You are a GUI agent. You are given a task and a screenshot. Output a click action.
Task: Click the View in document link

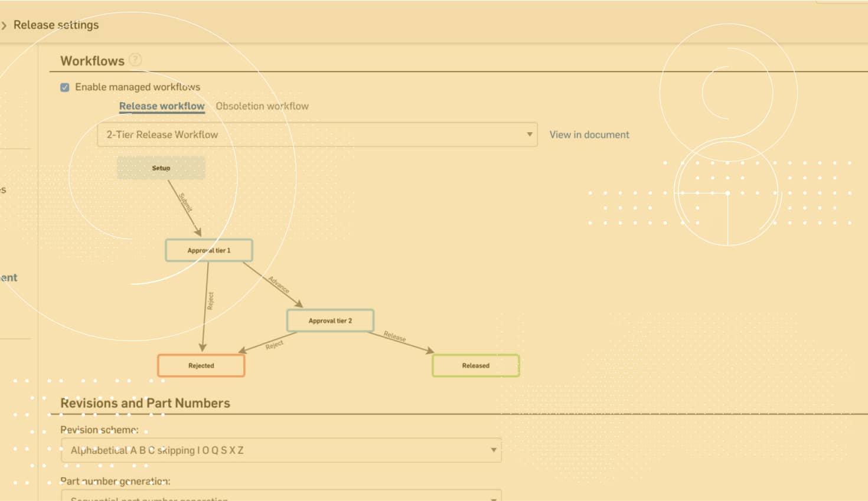pyautogui.click(x=589, y=135)
